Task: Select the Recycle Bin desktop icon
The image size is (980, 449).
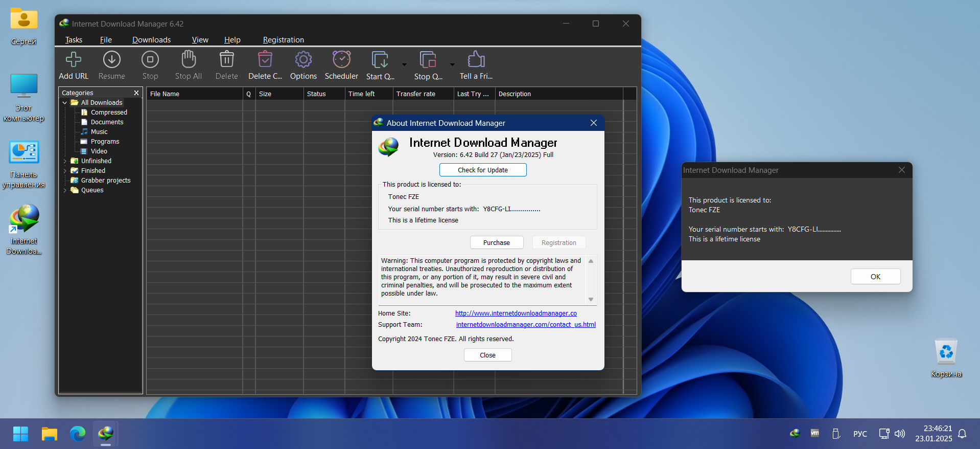Action: pos(946,358)
